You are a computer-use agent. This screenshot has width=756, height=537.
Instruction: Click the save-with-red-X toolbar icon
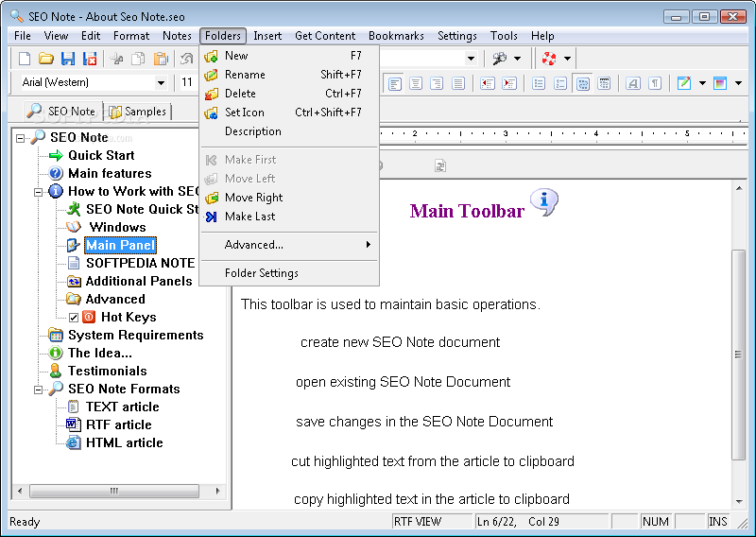click(x=90, y=59)
